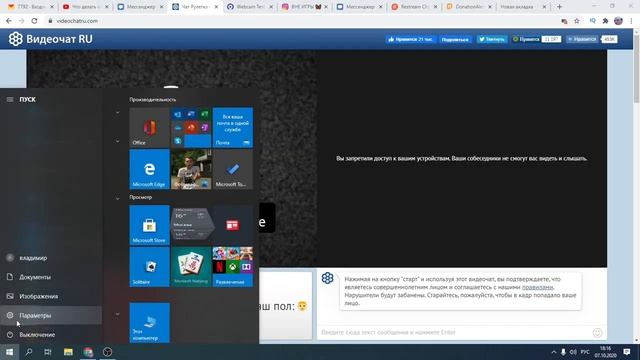The width and height of the screenshot is (640, 360).
Task: Click the Facebook Нравится like button
Action: point(411,39)
